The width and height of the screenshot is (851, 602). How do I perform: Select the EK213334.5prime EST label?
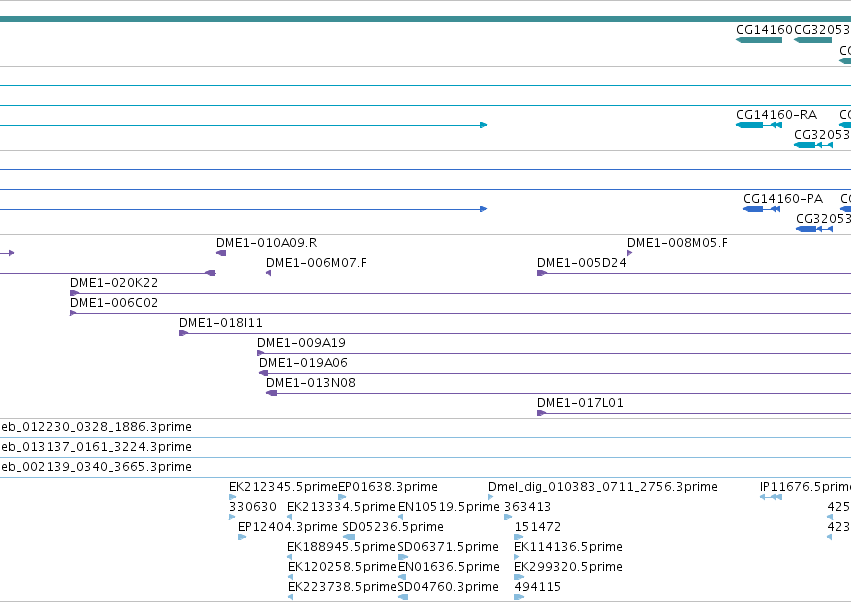tap(341, 507)
